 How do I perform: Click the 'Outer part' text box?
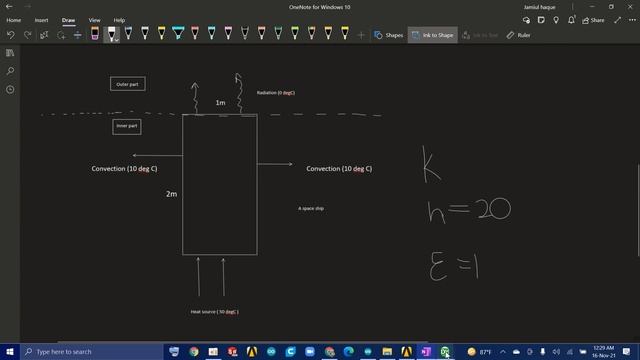click(x=128, y=84)
